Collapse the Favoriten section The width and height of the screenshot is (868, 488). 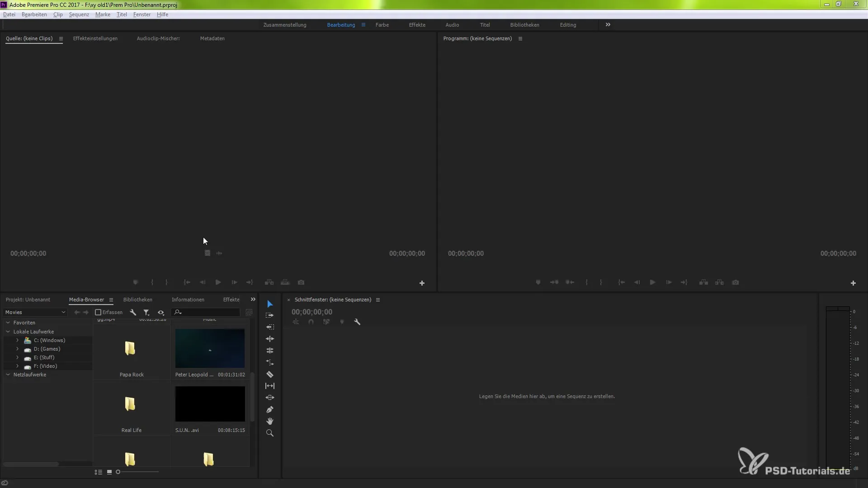[8, 323]
